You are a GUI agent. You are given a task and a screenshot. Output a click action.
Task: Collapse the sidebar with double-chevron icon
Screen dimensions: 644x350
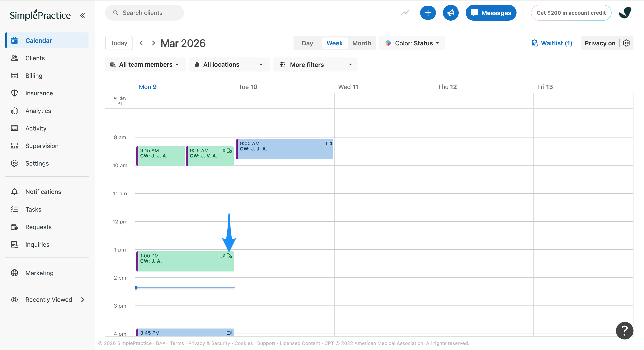point(82,15)
